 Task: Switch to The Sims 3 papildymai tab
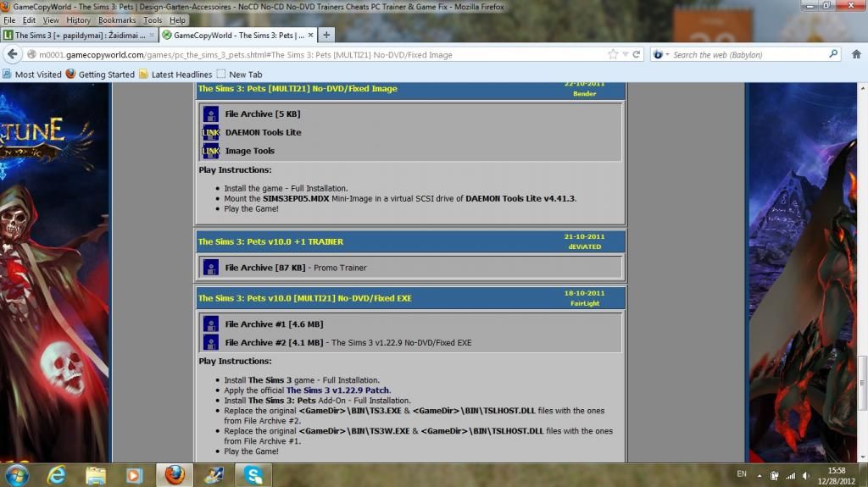(80, 35)
